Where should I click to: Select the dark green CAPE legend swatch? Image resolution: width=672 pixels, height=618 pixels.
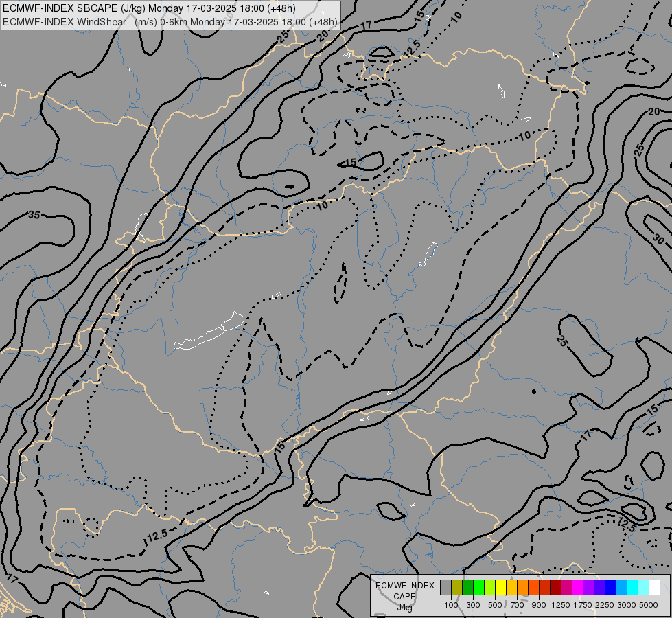click(x=467, y=588)
